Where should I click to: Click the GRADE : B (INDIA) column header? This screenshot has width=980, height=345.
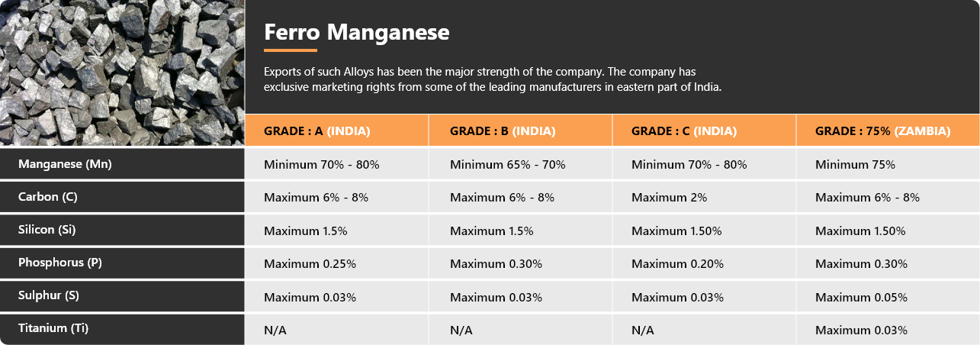(x=520, y=131)
